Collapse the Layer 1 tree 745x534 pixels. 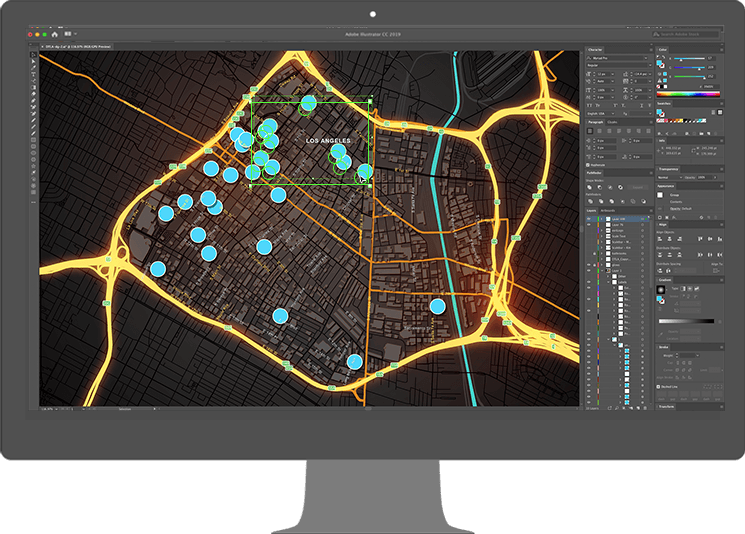pos(602,271)
